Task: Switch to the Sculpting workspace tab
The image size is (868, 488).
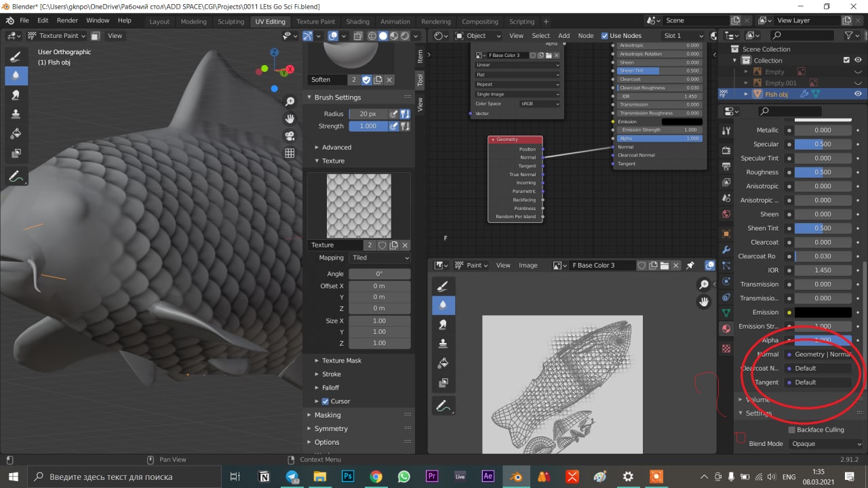Action: (231, 22)
